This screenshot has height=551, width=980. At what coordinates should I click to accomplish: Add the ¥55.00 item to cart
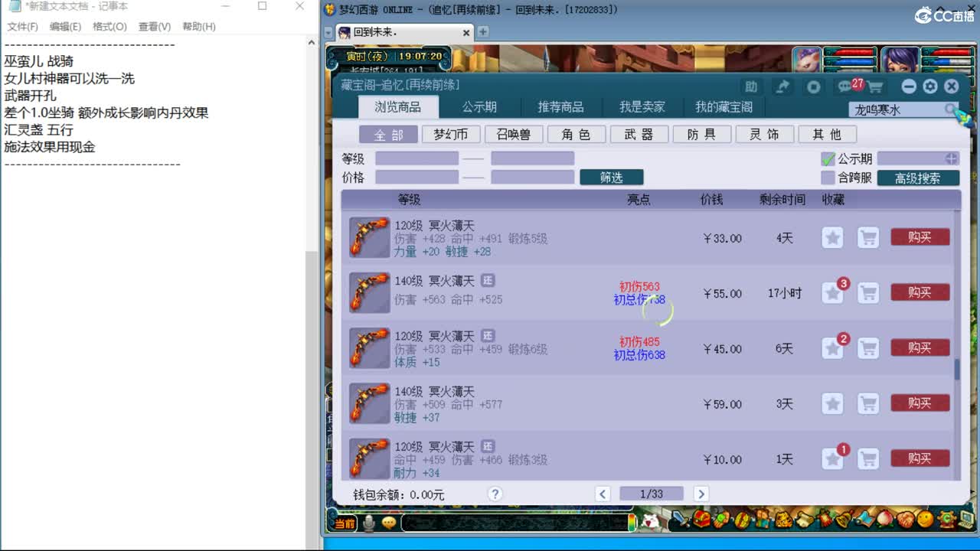tap(867, 293)
